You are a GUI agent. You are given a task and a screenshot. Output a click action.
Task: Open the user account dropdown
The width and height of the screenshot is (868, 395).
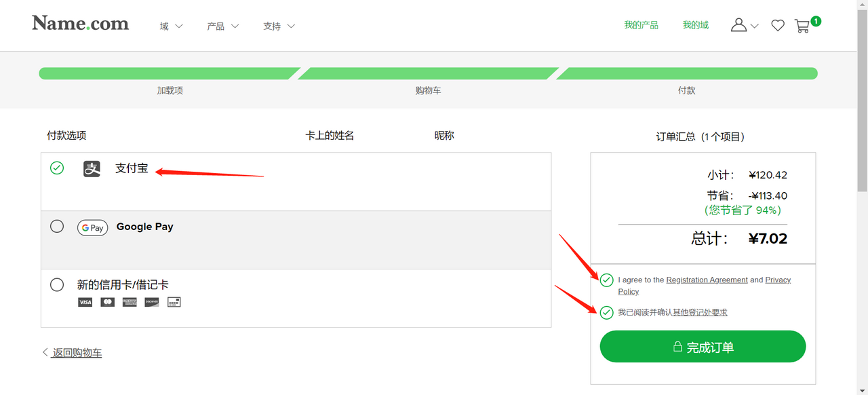pyautogui.click(x=744, y=26)
